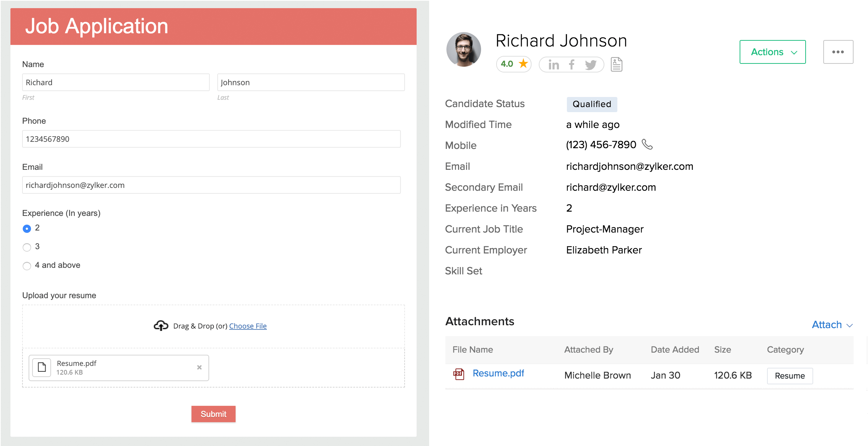The height and width of the screenshot is (446, 868).
Task: Click the 4.0 star rating badge
Action: tap(514, 64)
